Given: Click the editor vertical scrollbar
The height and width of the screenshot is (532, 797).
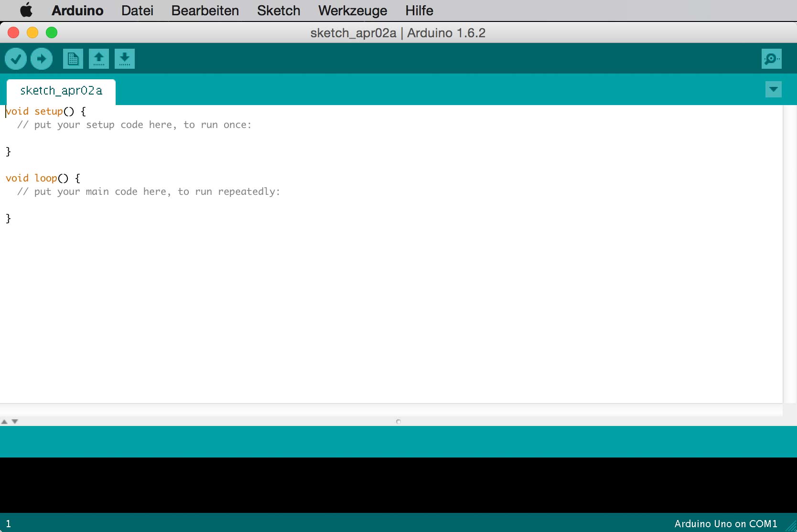Looking at the screenshot, I should [x=790, y=254].
